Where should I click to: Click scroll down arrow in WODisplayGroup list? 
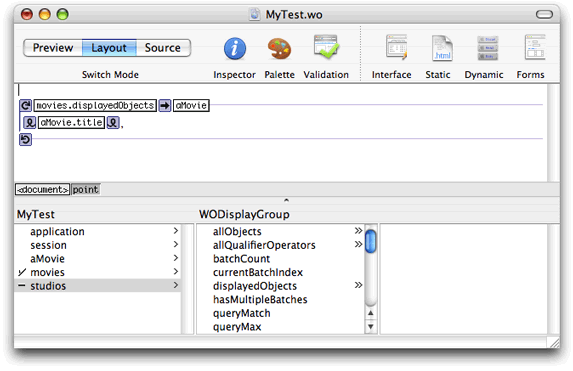[x=371, y=326]
